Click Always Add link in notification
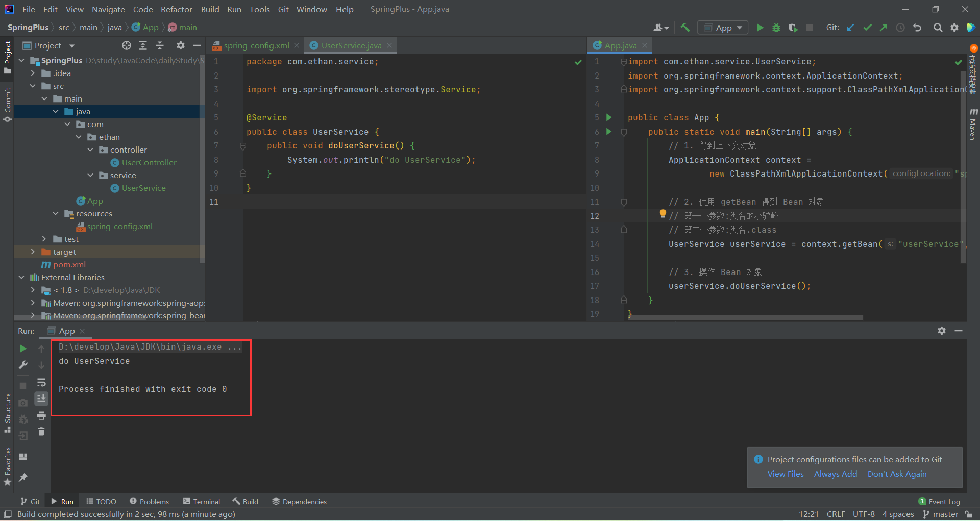The width and height of the screenshot is (980, 521). click(836, 474)
